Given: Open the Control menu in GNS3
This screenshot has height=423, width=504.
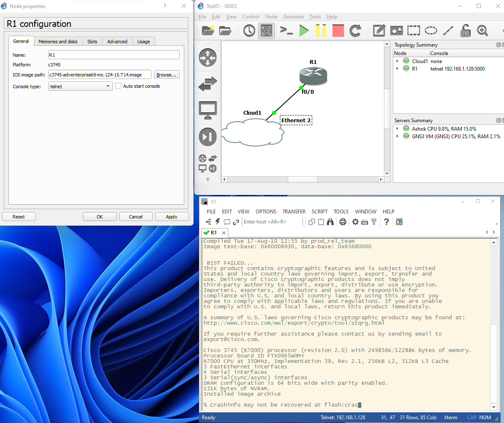Looking at the screenshot, I should 251,17.
